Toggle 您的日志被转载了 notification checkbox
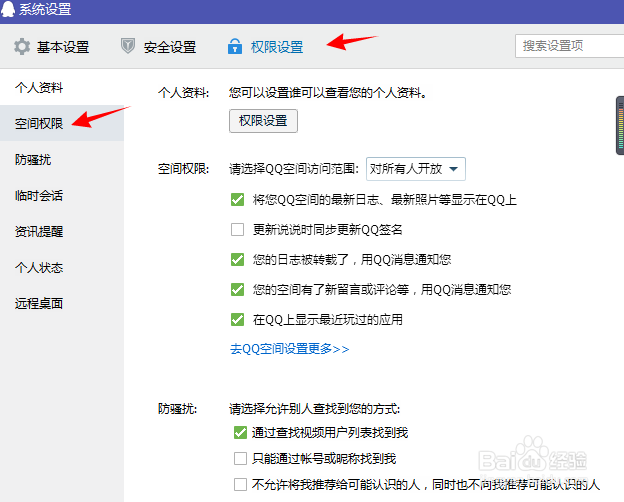624x502 pixels. pyautogui.click(x=238, y=260)
